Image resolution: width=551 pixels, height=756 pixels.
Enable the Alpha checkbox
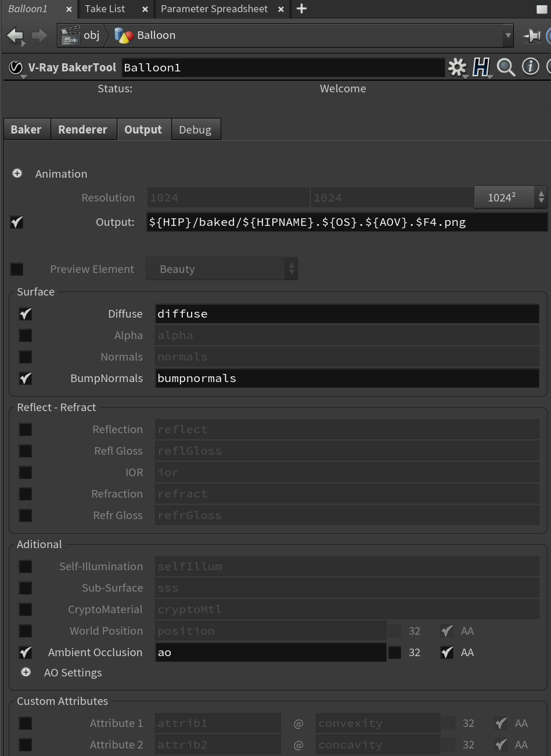(x=26, y=336)
